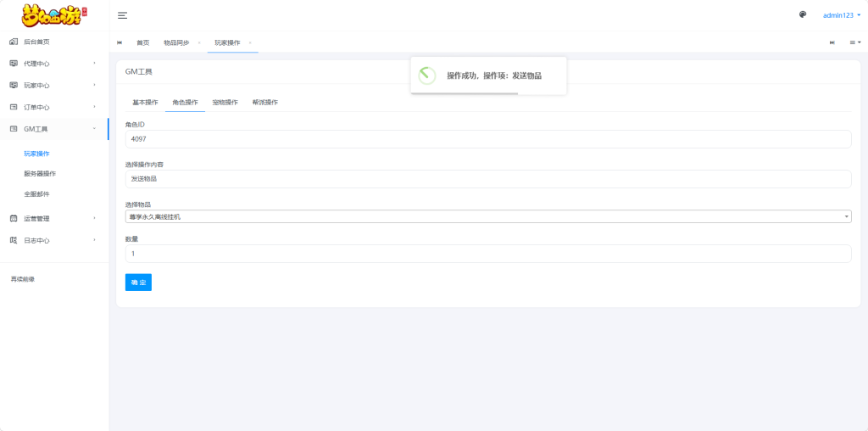Click the blue 确定 button

[x=138, y=283]
